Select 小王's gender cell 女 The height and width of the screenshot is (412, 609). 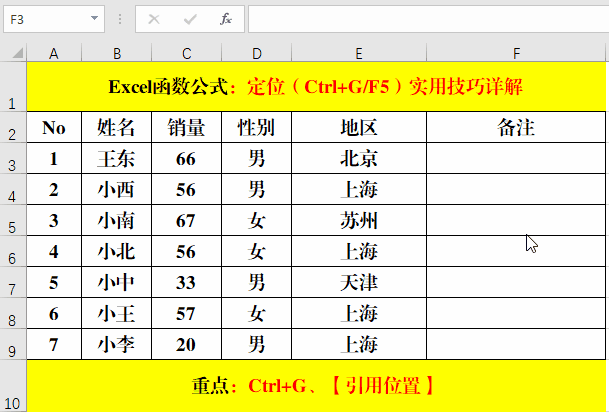point(256,313)
